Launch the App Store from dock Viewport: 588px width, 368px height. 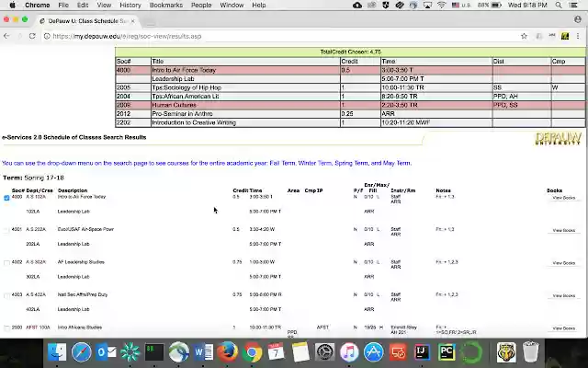373,351
